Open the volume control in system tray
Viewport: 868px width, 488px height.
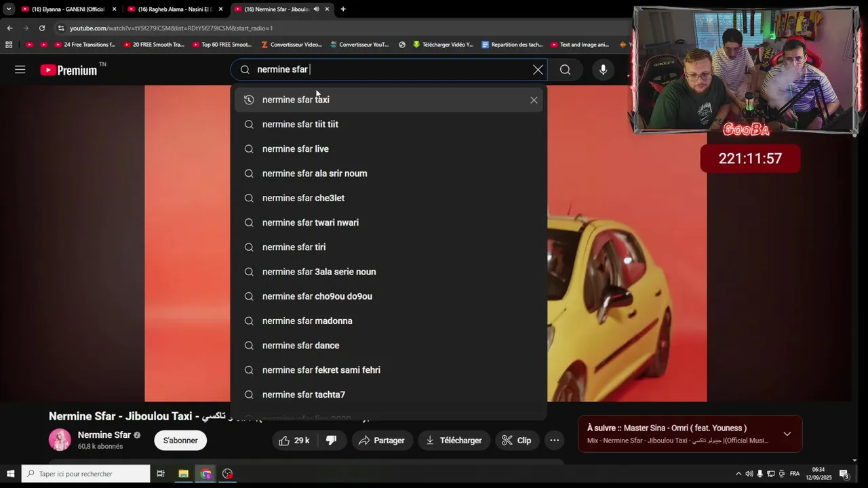[x=749, y=474]
